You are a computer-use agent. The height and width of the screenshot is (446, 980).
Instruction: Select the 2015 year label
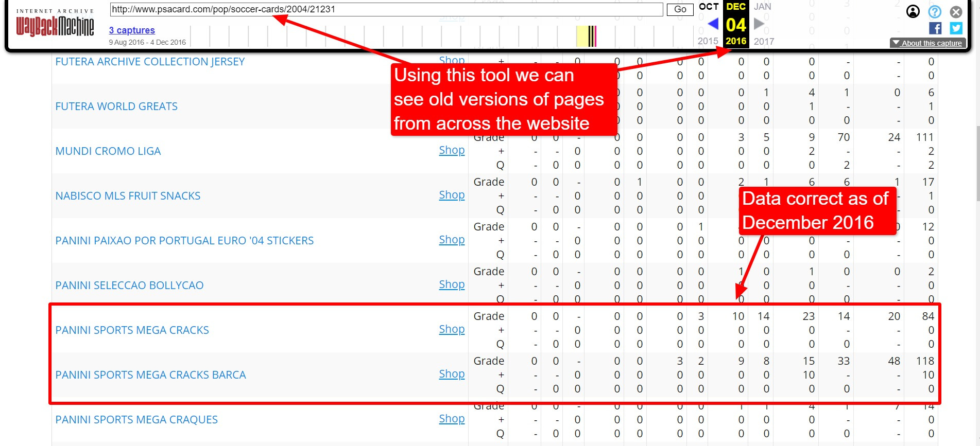click(708, 41)
